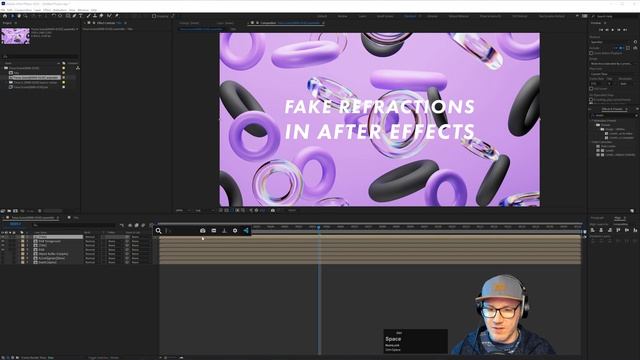This screenshot has height=360, width=640.
Task: Toggle the Full Screen checkbox in Preview
Action: pos(591,89)
